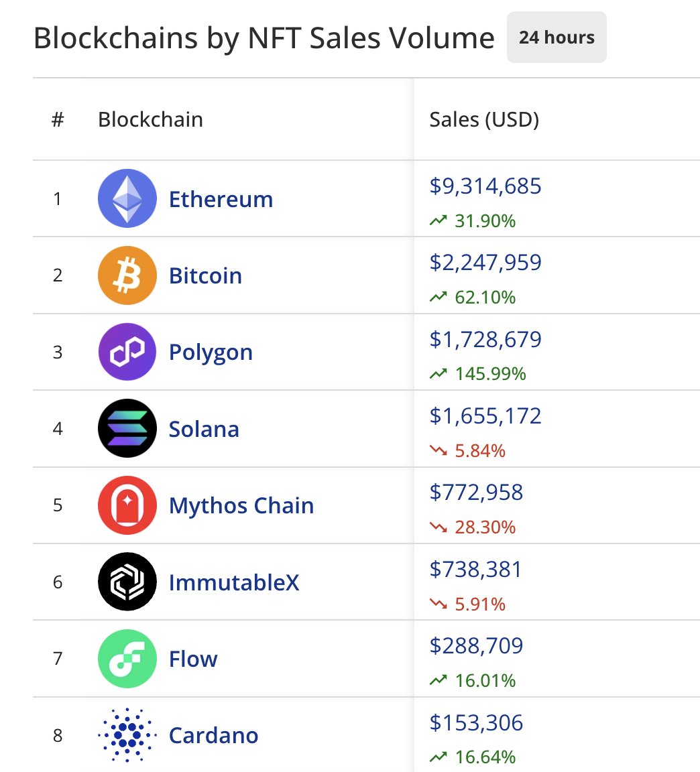Click the Cardano dotted logo icon
The image size is (700, 772).
[x=127, y=735]
